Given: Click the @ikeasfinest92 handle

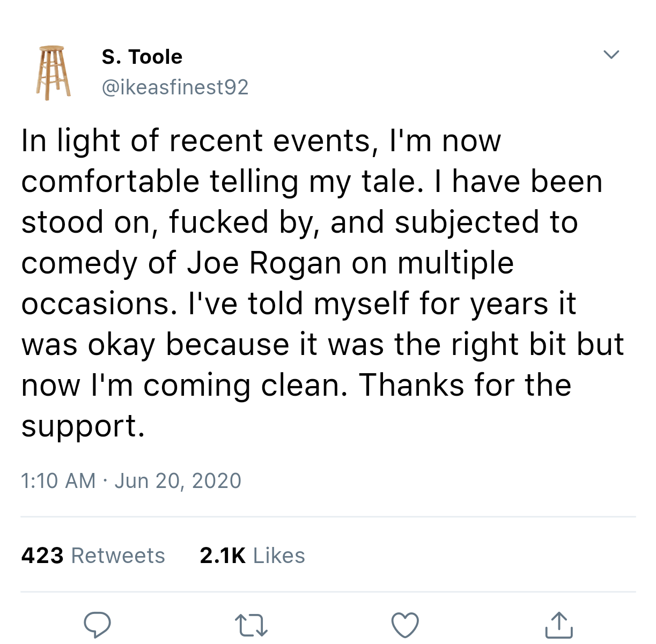Looking at the screenshot, I should tap(174, 86).
